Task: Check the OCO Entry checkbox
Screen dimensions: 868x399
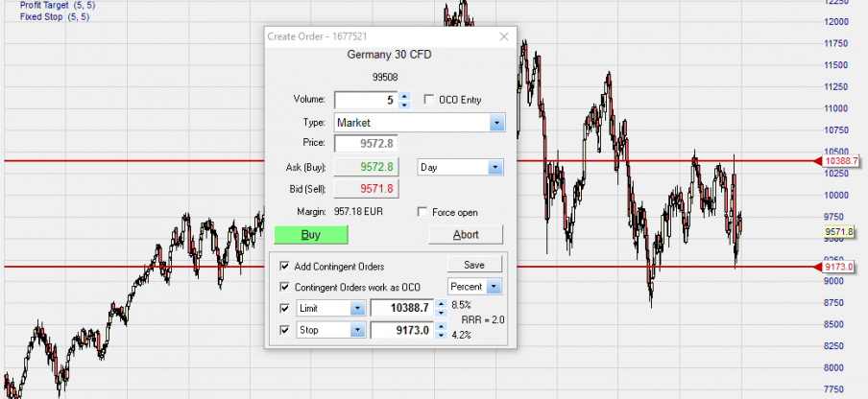Action: pos(428,100)
